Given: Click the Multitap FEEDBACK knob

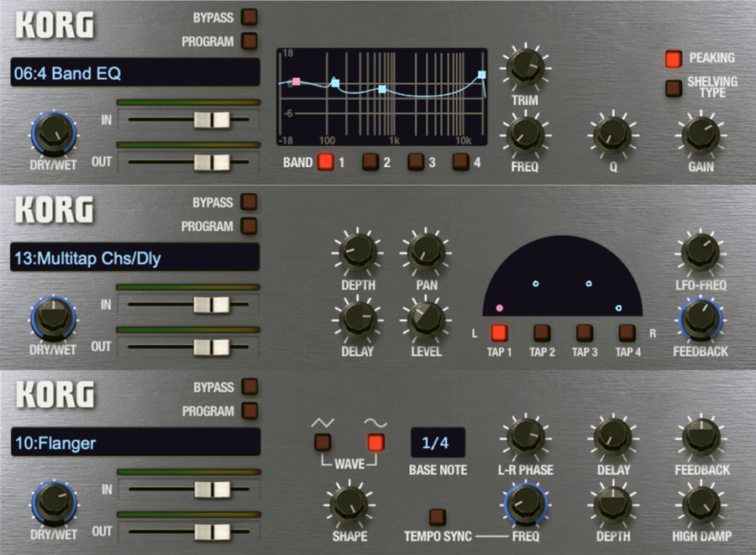Looking at the screenshot, I should 700,319.
